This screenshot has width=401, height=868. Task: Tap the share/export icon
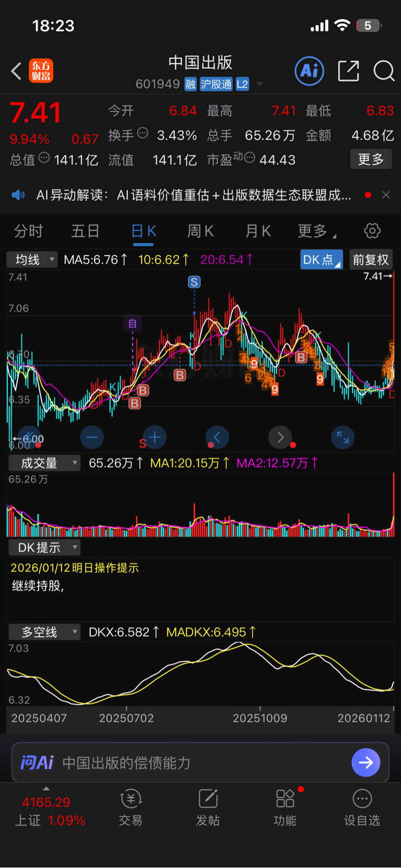(x=348, y=71)
